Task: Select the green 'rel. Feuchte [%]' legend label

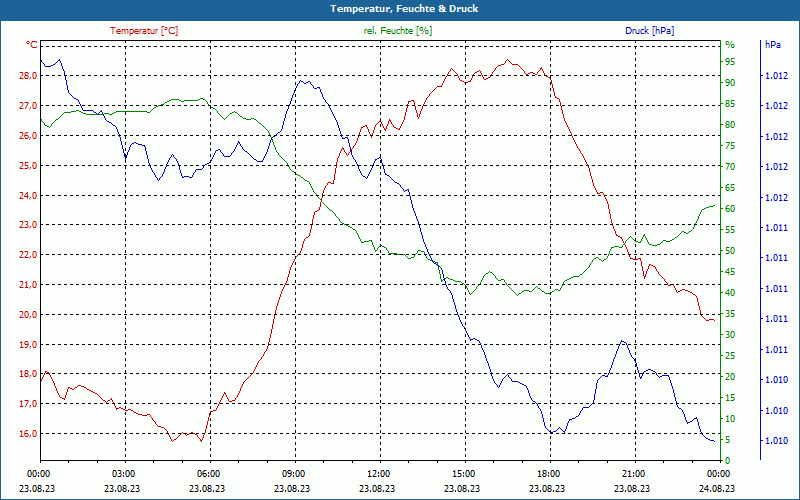Action: 397,31
